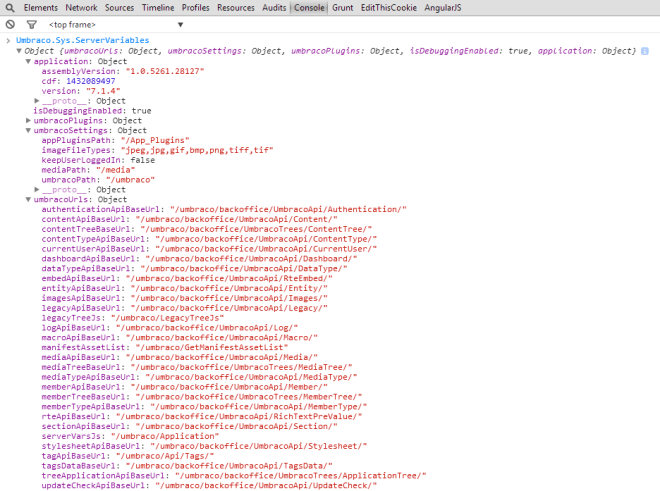
Task: Select the imagesApiBaseUrl row
Action: click(x=184, y=298)
